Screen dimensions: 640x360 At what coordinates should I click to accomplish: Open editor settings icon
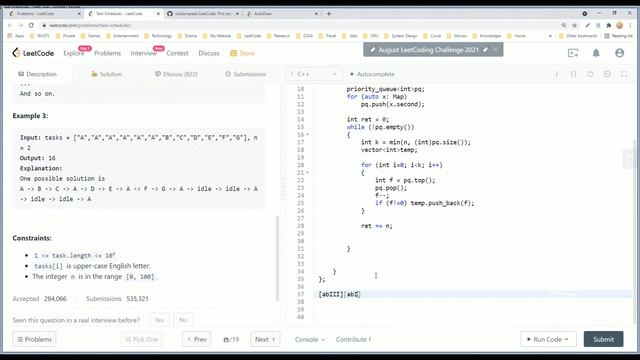pos(607,74)
